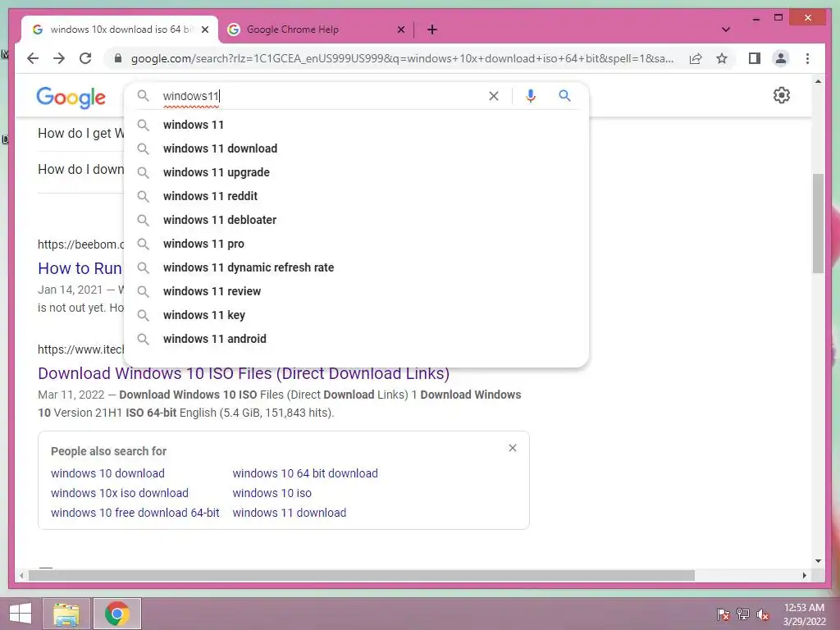This screenshot has width=840, height=630.
Task: Click related search "windows 10 download"
Action: pos(107,473)
